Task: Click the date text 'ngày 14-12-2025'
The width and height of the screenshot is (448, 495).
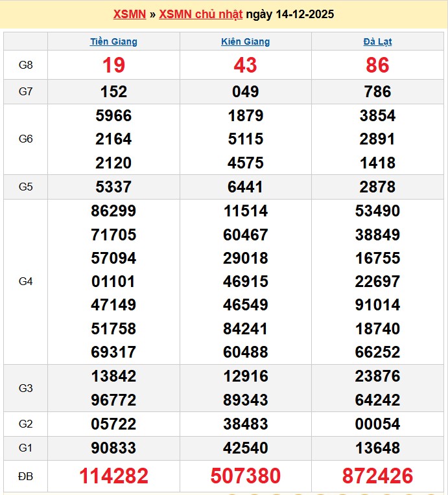Action: click(290, 14)
